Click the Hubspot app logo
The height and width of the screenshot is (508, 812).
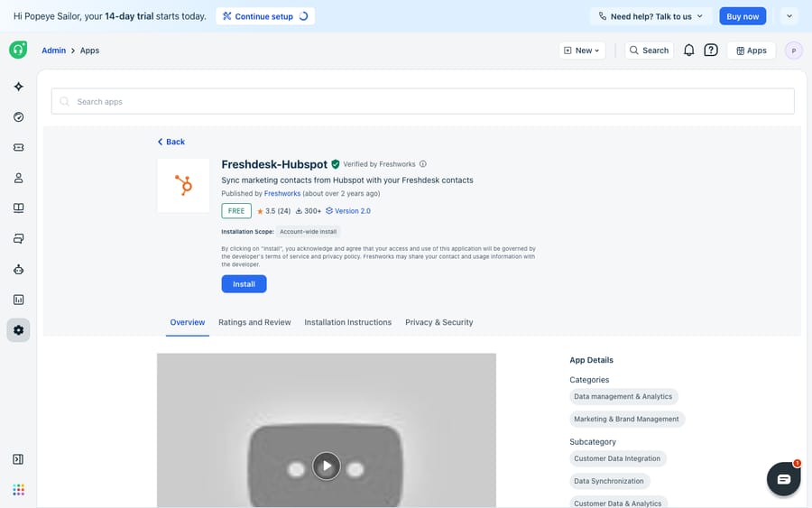pos(183,185)
